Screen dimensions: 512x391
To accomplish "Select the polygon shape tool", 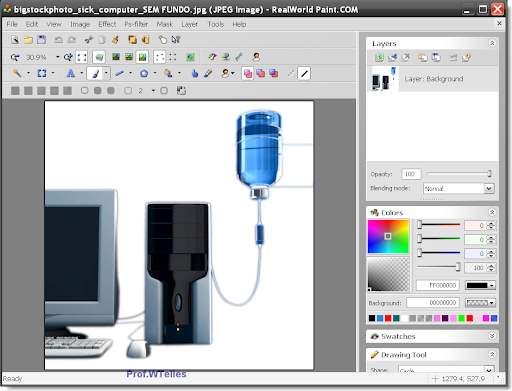I will (x=144, y=73).
